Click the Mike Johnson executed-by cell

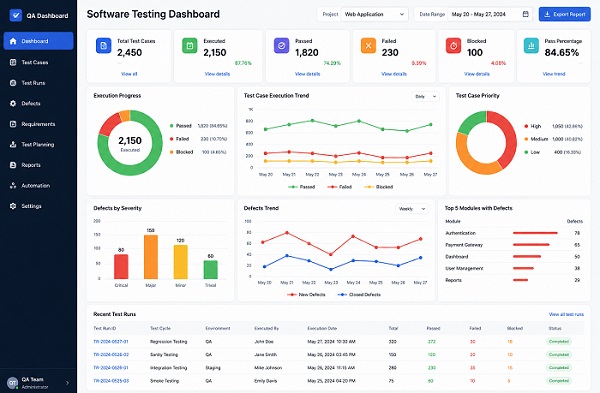click(268, 367)
